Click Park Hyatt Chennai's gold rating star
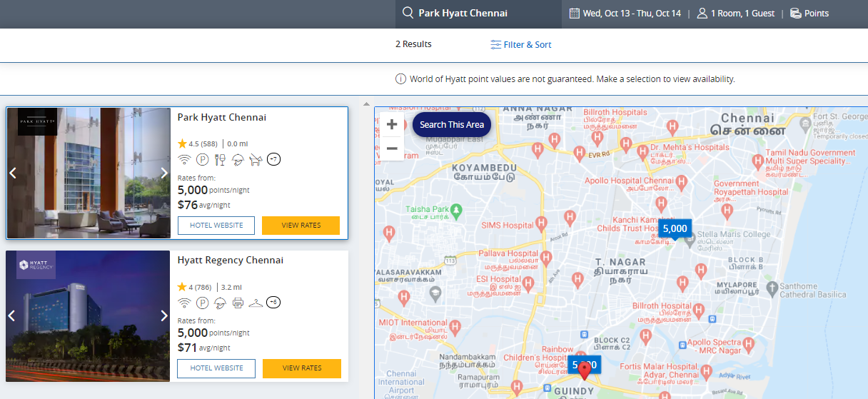The width and height of the screenshot is (868, 399). pyautogui.click(x=182, y=143)
